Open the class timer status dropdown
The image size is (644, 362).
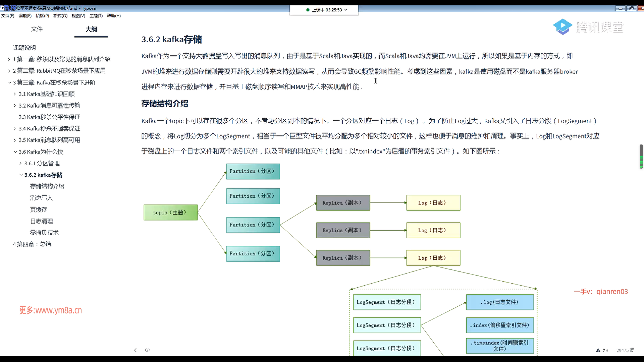coord(345,10)
